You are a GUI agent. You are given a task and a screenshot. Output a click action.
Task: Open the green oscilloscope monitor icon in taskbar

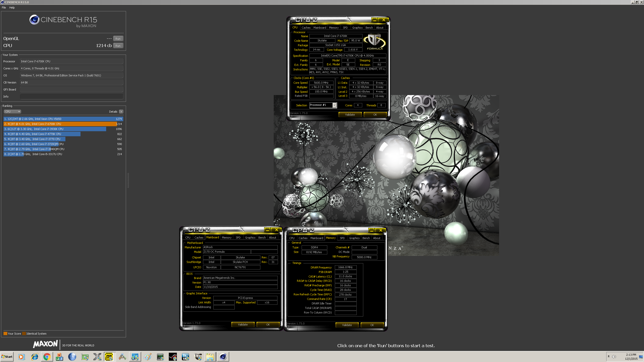160,356
